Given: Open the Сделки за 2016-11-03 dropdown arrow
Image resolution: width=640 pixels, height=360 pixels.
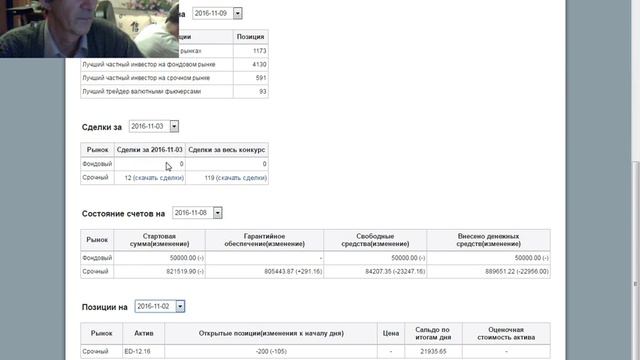Looking at the screenshot, I should 174,127.
